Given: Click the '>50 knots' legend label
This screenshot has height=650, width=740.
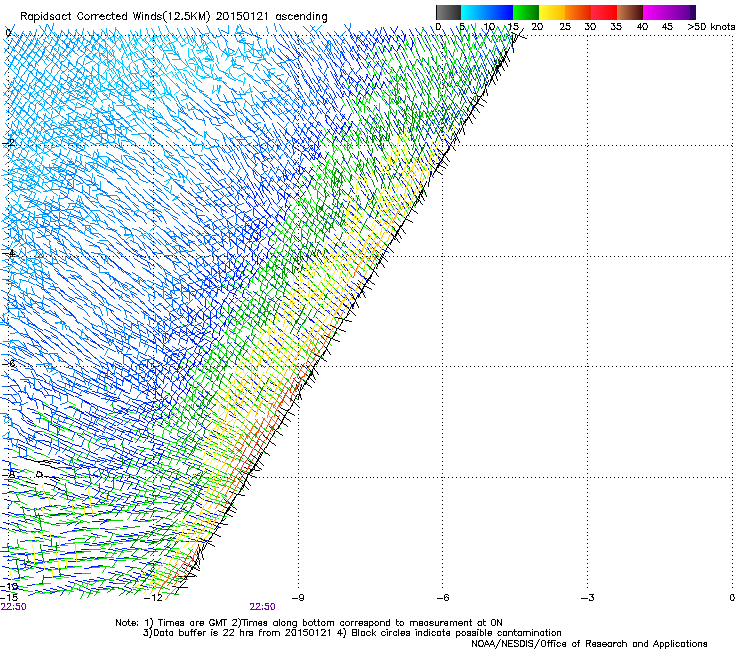Looking at the screenshot, I should point(711,27).
